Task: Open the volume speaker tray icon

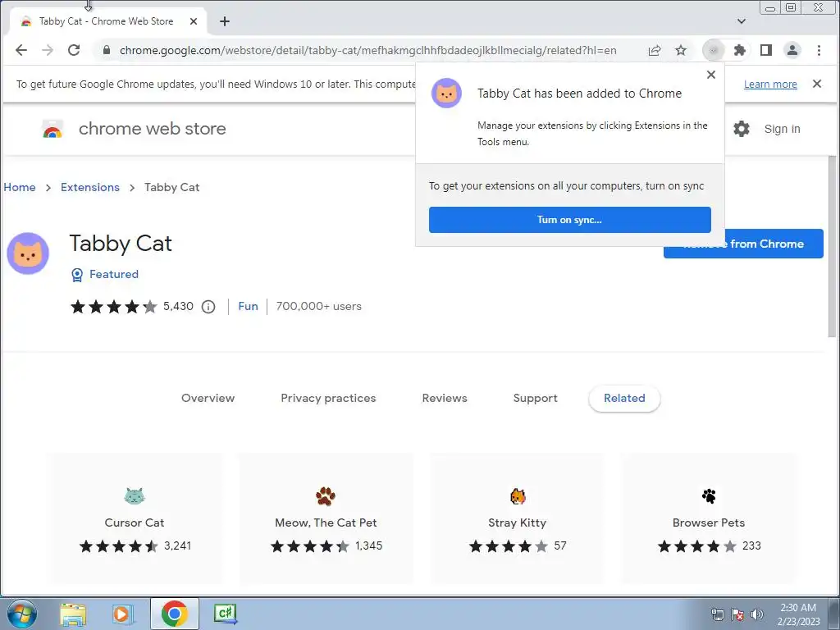Action: pyautogui.click(x=757, y=614)
